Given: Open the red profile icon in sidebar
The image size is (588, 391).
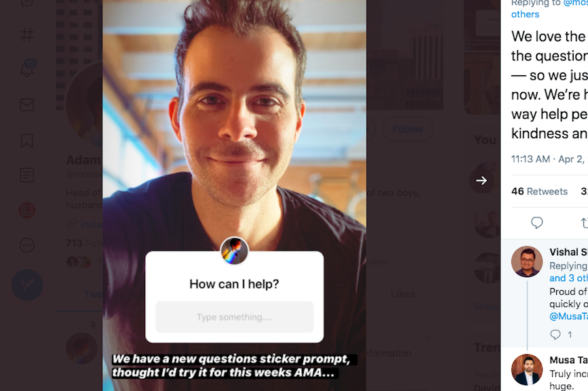Looking at the screenshot, I should (x=27, y=210).
